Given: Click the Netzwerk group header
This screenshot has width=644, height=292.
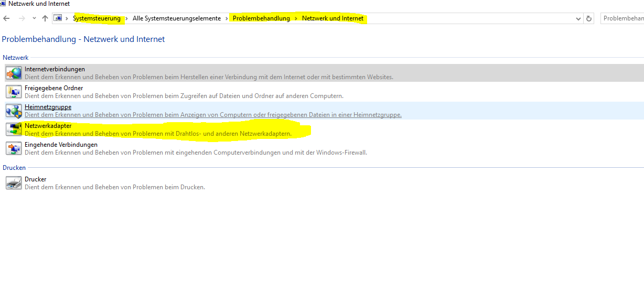Looking at the screenshot, I should [x=15, y=58].
